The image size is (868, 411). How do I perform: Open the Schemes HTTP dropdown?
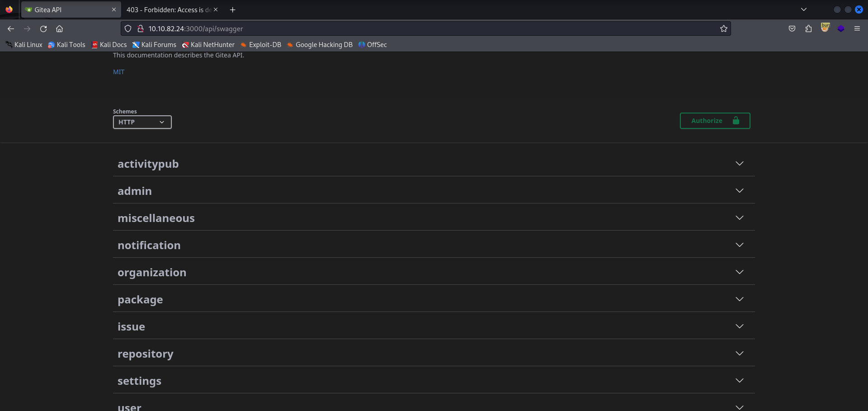(x=142, y=122)
